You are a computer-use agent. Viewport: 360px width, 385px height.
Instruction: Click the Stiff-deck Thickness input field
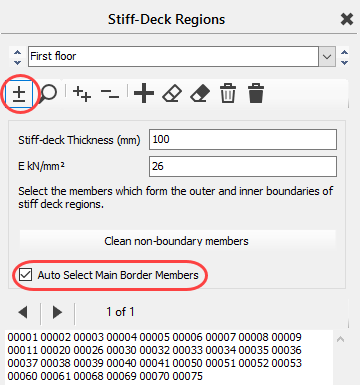[243, 139]
